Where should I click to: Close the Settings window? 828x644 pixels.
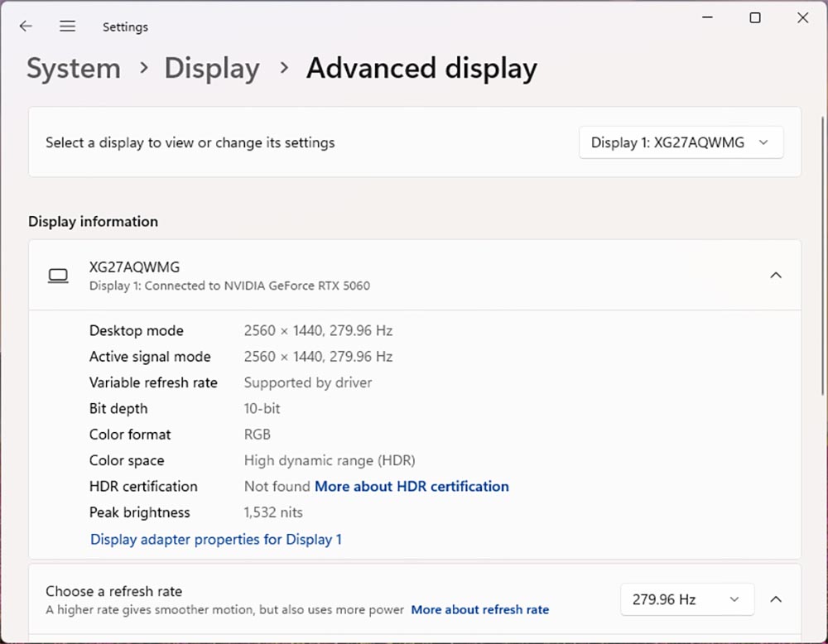click(x=802, y=18)
